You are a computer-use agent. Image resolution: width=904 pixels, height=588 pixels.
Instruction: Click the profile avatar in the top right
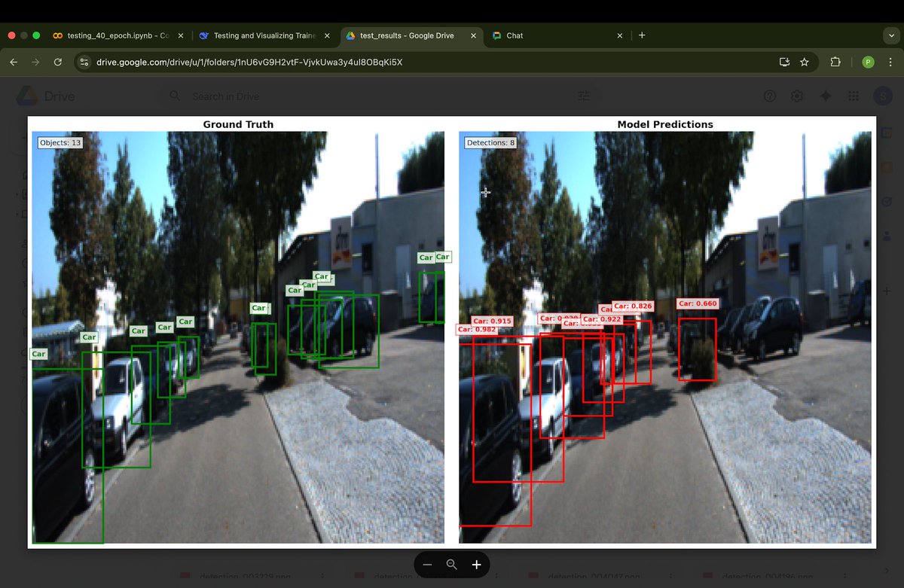pyautogui.click(x=883, y=96)
